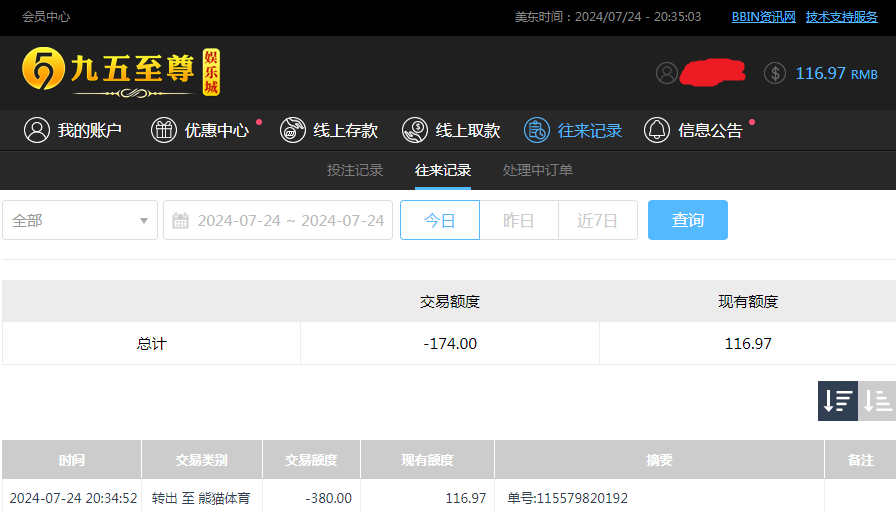
Task: Click the 信息公告 bell icon
Action: pyautogui.click(x=657, y=130)
